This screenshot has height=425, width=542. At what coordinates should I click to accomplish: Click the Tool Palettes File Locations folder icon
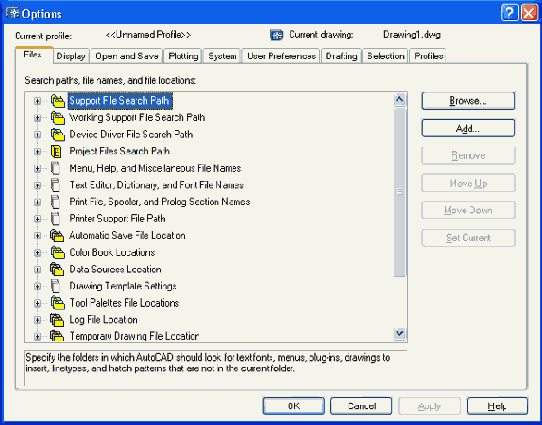[x=58, y=303]
